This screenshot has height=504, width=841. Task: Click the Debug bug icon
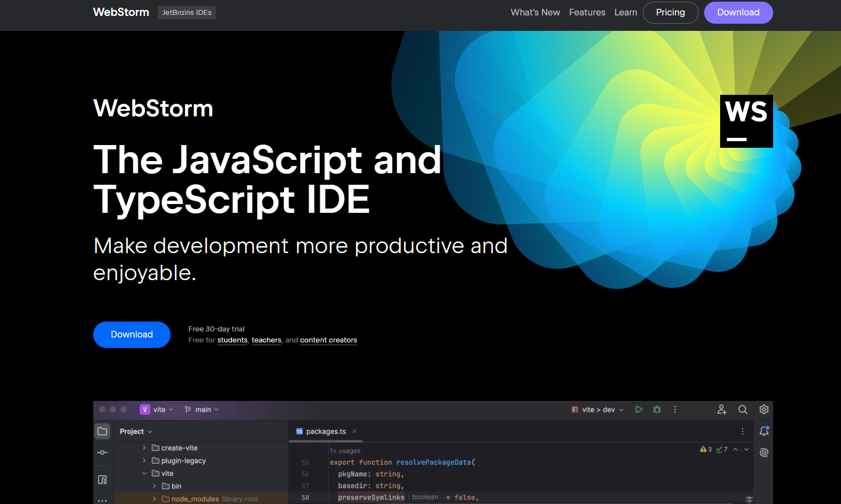(x=657, y=410)
